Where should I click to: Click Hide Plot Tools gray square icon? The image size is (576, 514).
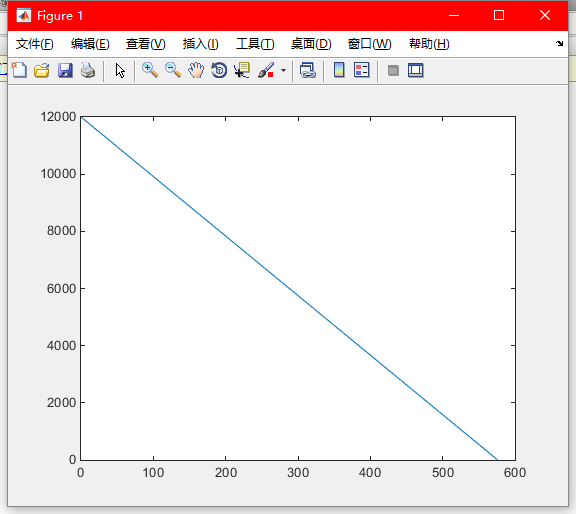[x=393, y=70]
